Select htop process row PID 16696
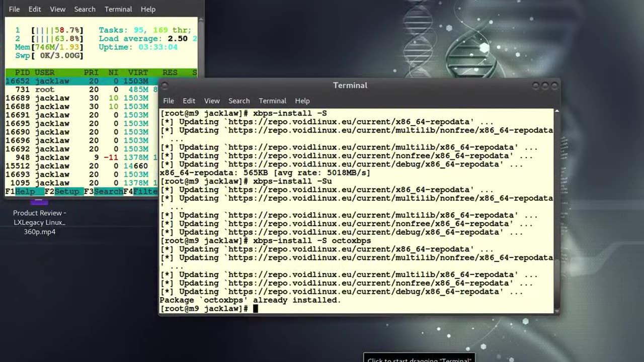Image resolution: width=644 pixels, height=362 pixels. tap(82, 140)
